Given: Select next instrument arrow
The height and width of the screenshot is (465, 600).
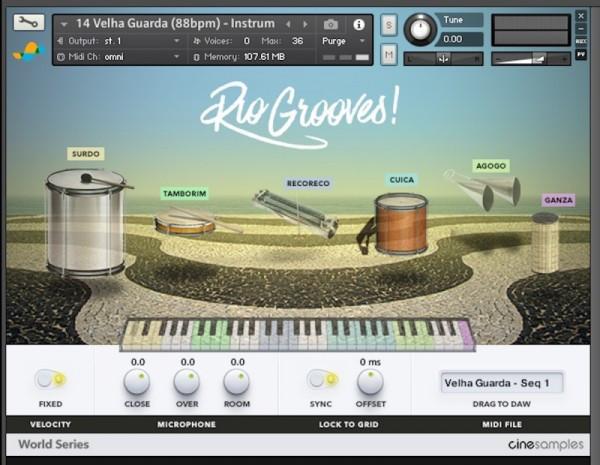Looking at the screenshot, I should (x=305, y=24).
